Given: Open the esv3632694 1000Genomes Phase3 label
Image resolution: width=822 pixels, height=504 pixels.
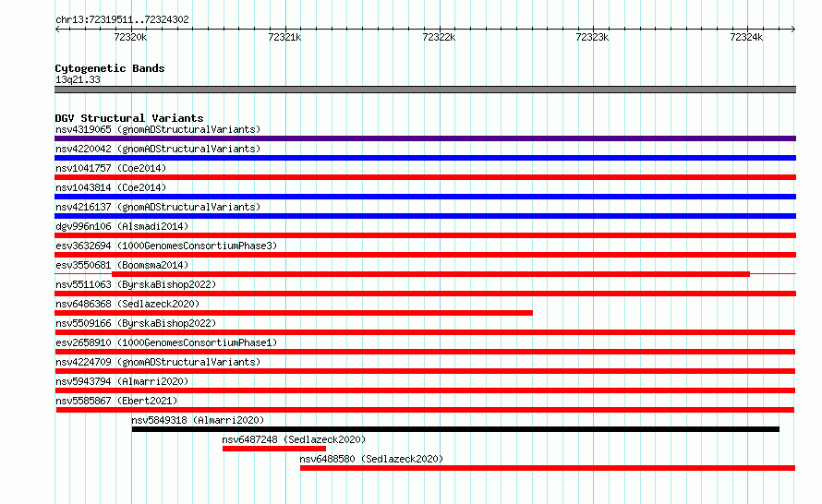Looking at the screenshot, I should click(x=166, y=246).
